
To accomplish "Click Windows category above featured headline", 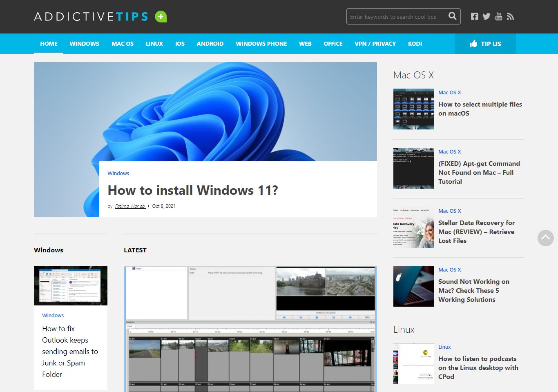I will point(118,173).
